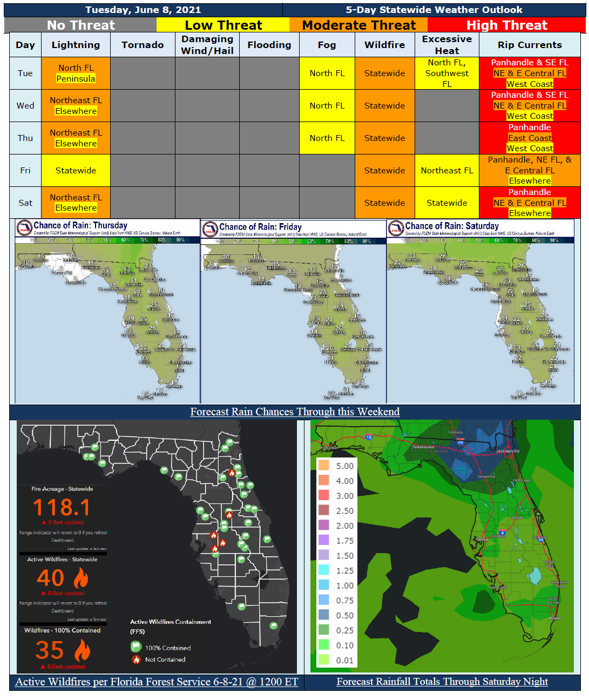Image resolution: width=589 pixels, height=700 pixels.
Task: Open the Forecast Rain Chances Through this Weekend link
Action: click(x=295, y=412)
